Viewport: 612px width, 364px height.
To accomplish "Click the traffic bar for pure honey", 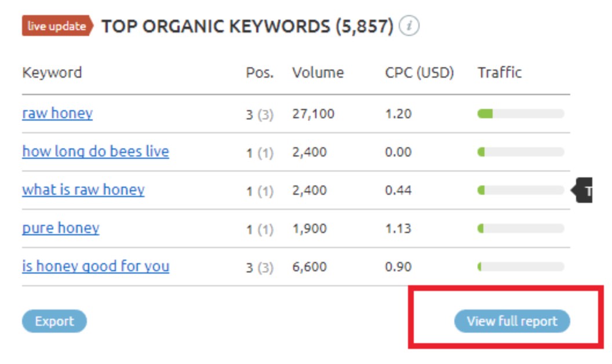I will 520,228.
